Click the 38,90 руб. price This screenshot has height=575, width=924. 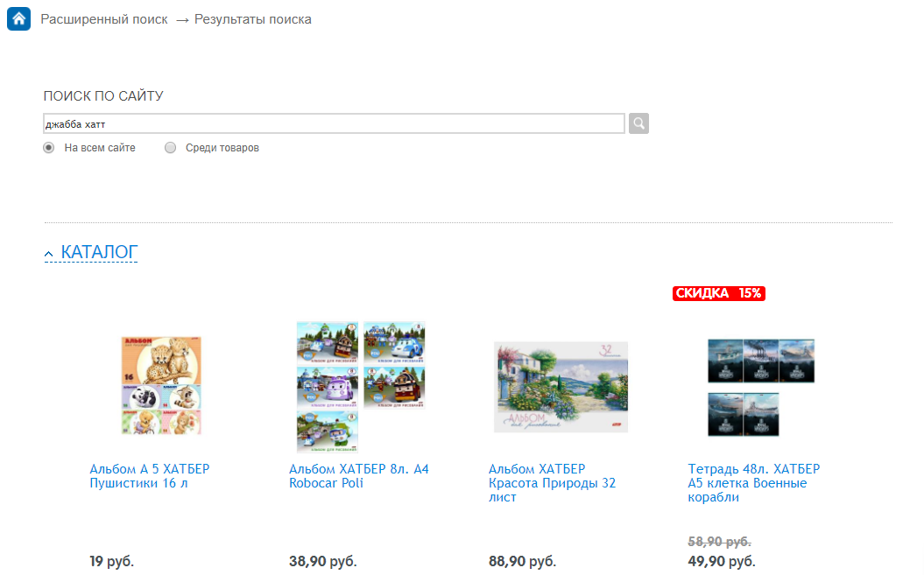point(323,562)
